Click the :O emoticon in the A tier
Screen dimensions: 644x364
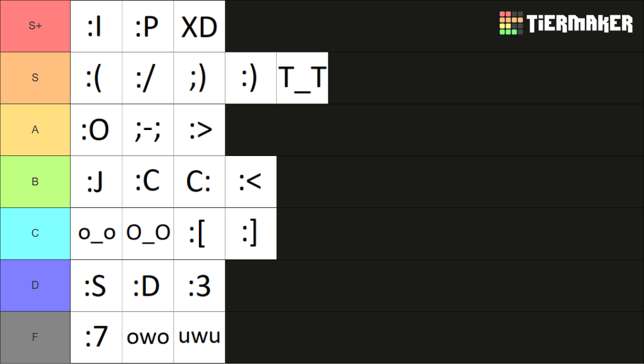click(96, 130)
